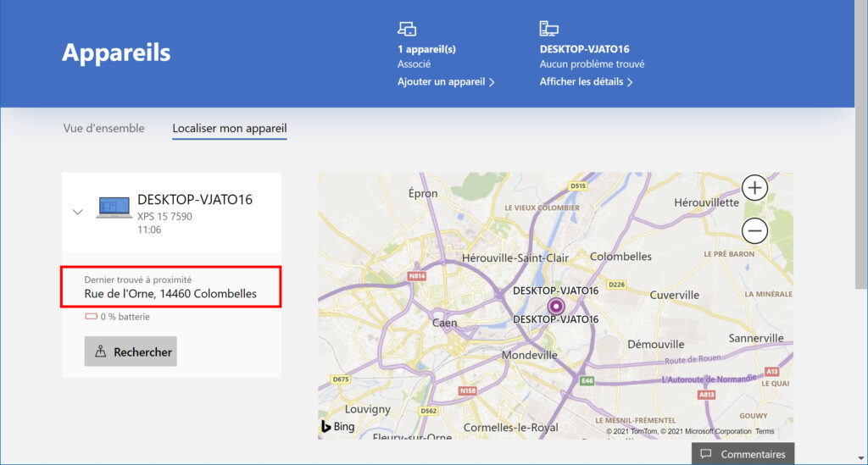This screenshot has width=868, height=465.
Task: Switch to 'Vue d'ensemble' tab
Action: point(103,128)
